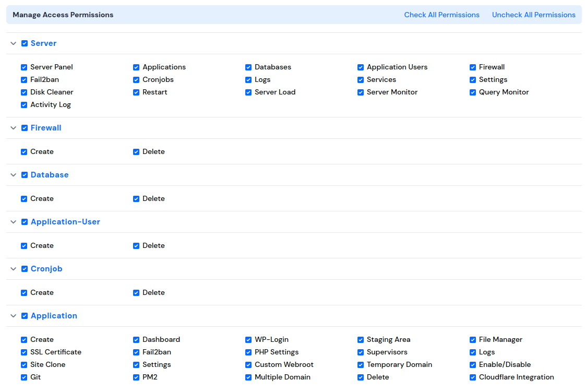This screenshot has width=585, height=392.
Task: Uncheck the Site Clone permission
Action: click(24, 365)
